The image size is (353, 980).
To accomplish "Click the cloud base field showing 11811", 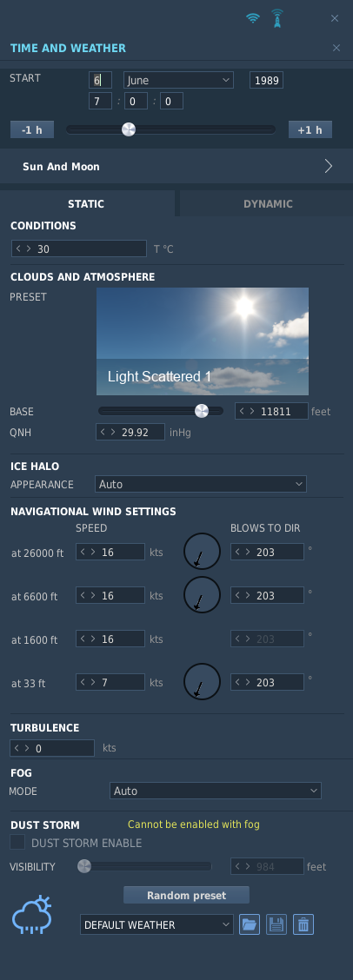I will click(x=271, y=411).
